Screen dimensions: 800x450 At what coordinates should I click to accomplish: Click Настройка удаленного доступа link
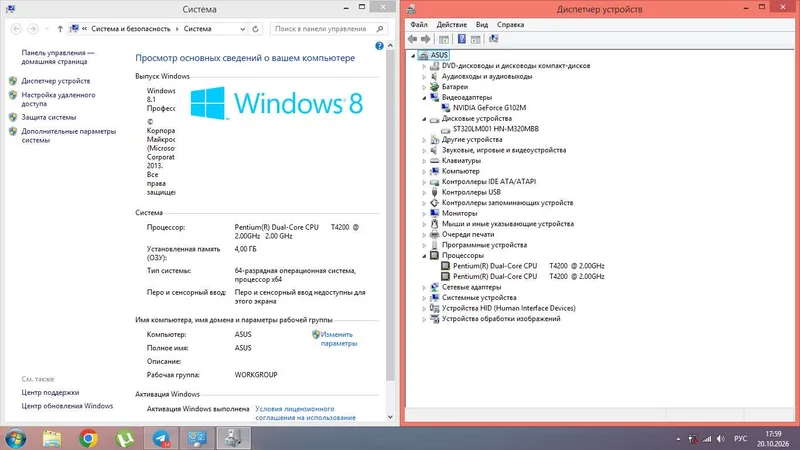pyautogui.click(x=58, y=99)
